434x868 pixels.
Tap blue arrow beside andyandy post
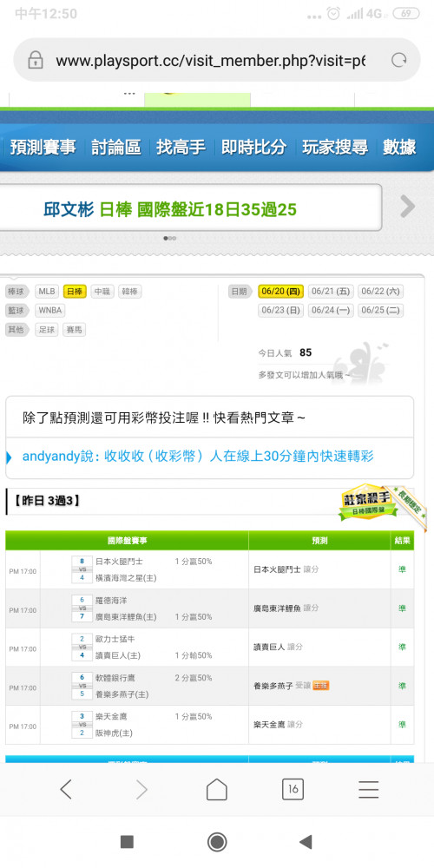click(9, 457)
